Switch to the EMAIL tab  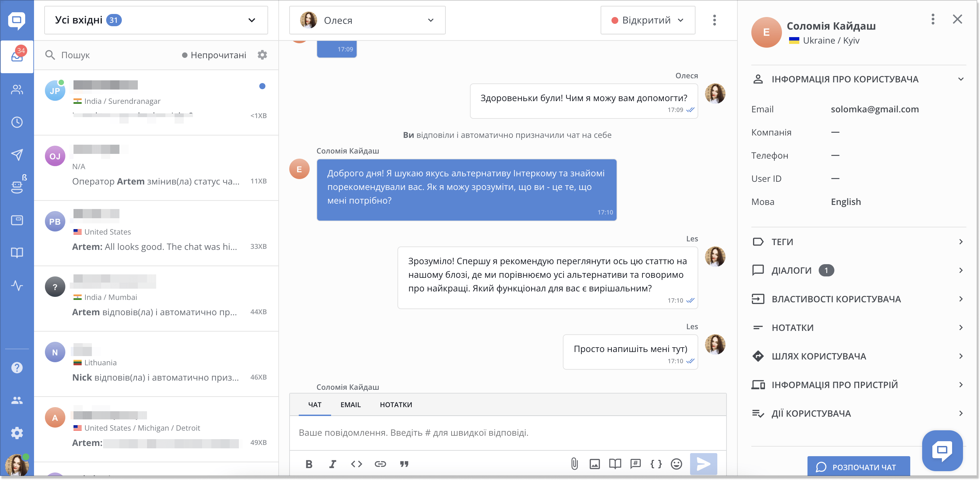tap(350, 405)
